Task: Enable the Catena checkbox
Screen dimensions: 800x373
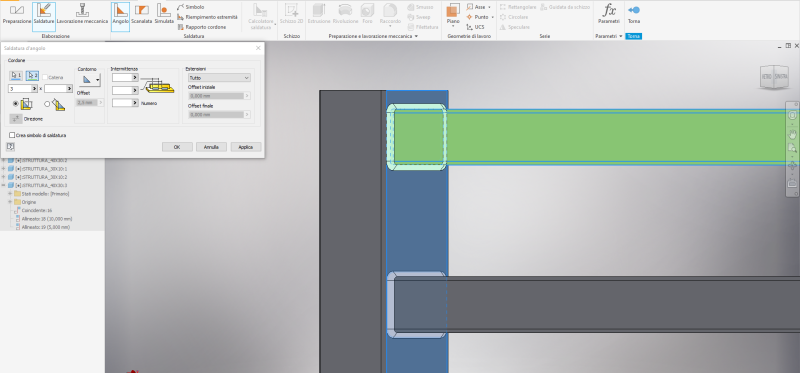Action: 45,77
